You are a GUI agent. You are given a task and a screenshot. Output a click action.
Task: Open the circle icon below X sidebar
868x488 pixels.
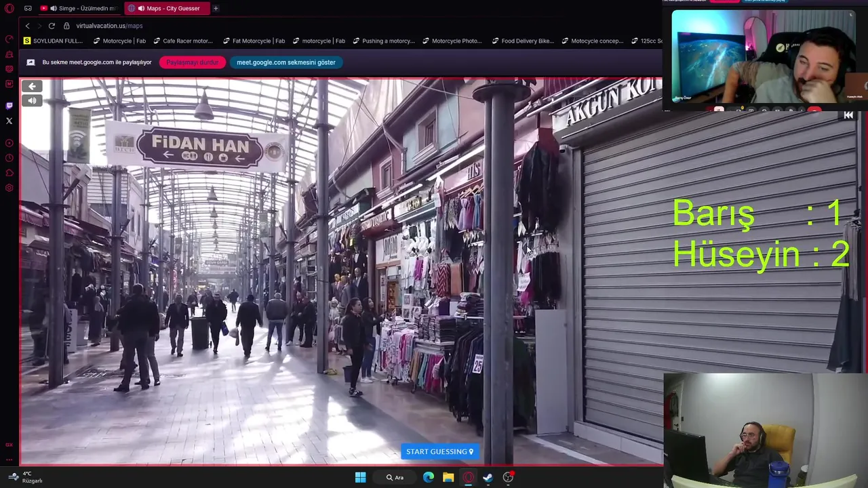pyautogui.click(x=9, y=143)
